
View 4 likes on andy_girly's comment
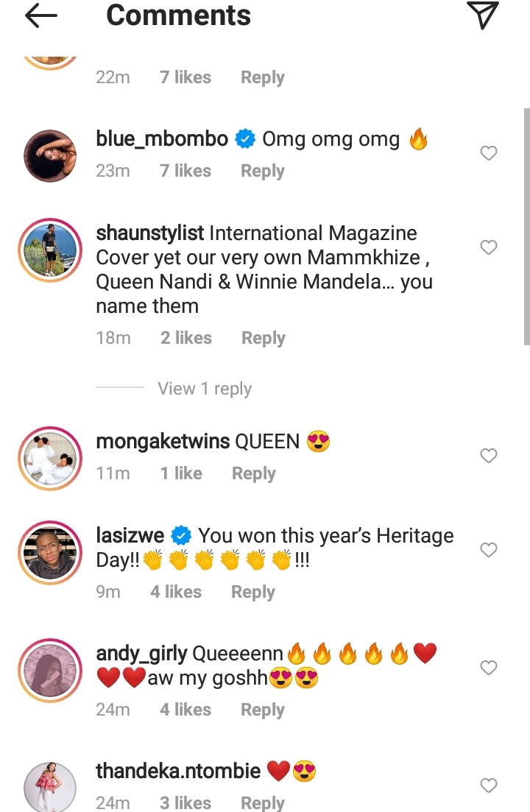pyautogui.click(x=185, y=710)
